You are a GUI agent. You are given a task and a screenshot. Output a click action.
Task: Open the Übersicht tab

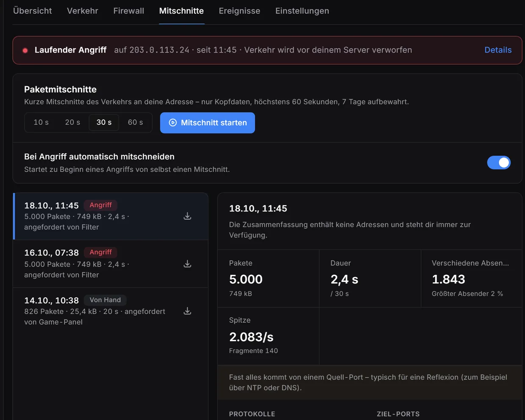point(33,11)
